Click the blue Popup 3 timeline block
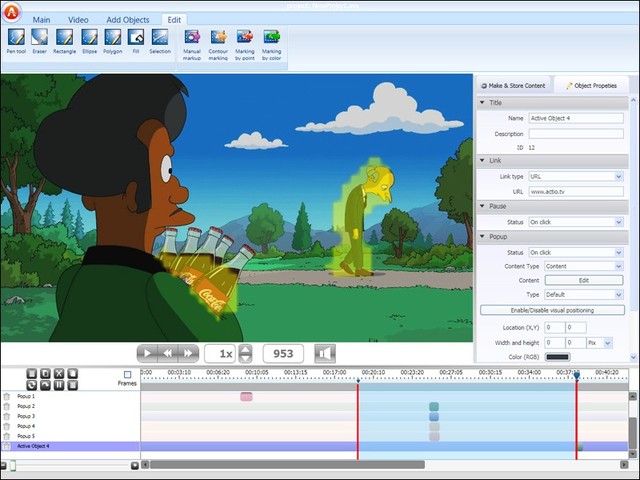 (434, 416)
